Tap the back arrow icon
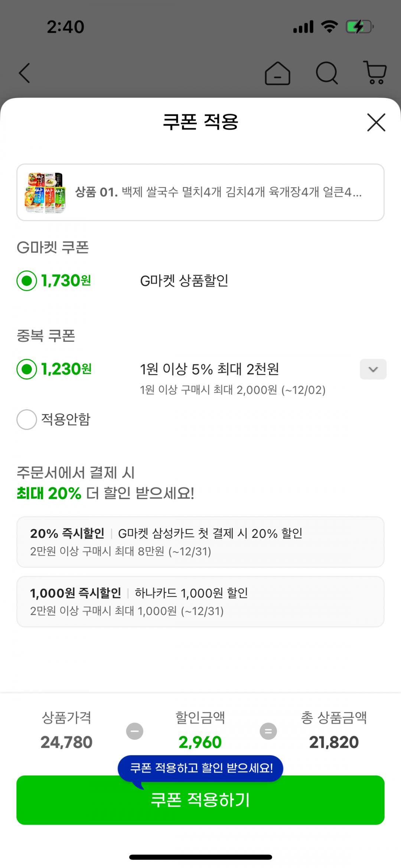401x868 pixels. pyautogui.click(x=25, y=73)
